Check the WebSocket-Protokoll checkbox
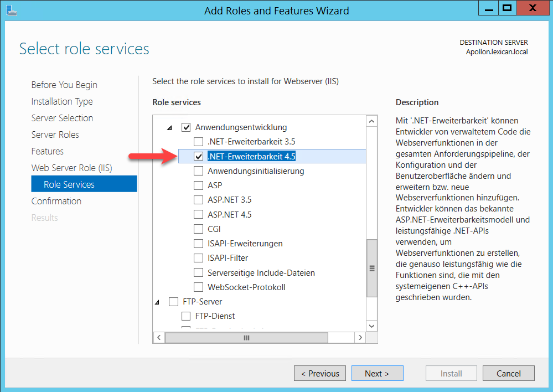 tap(198, 287)
